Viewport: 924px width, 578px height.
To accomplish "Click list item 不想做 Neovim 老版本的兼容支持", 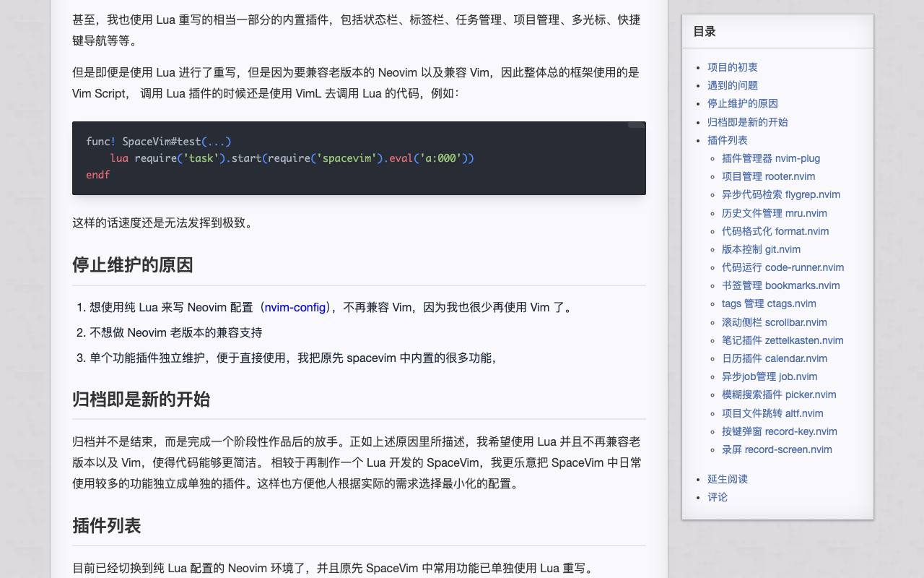I will tap(175, 332).
